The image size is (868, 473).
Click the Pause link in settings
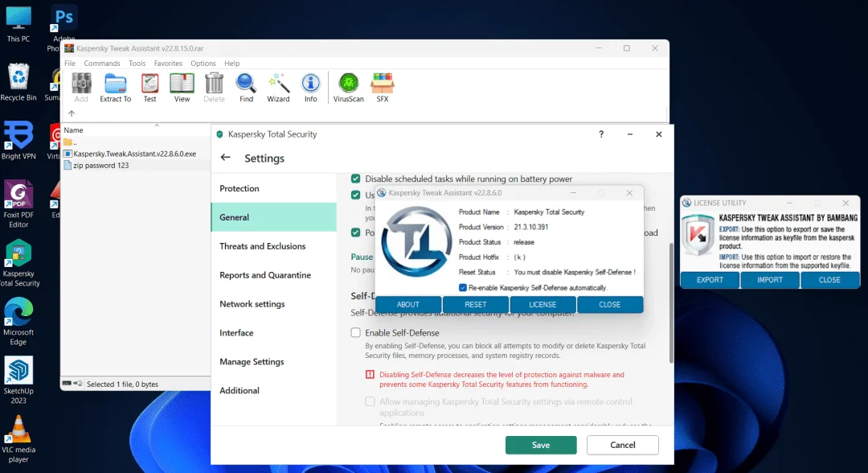(x=362, y=257)
